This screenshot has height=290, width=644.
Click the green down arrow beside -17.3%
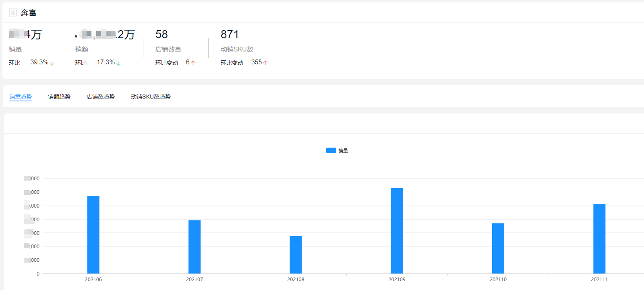click(118, 63)
